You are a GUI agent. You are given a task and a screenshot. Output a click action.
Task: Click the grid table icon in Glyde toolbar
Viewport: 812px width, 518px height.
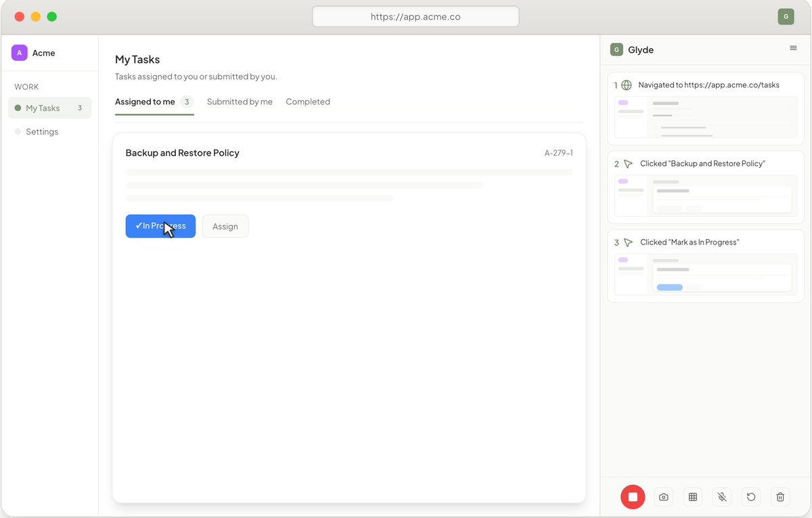pyautogui.click(x=693, y=497)
